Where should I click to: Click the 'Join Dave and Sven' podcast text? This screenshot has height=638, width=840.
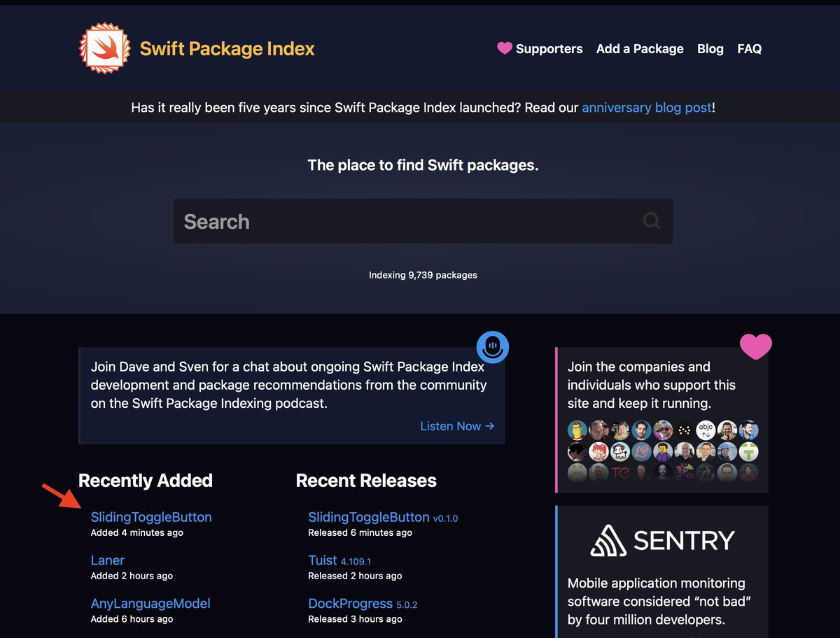tap(289, 385)
